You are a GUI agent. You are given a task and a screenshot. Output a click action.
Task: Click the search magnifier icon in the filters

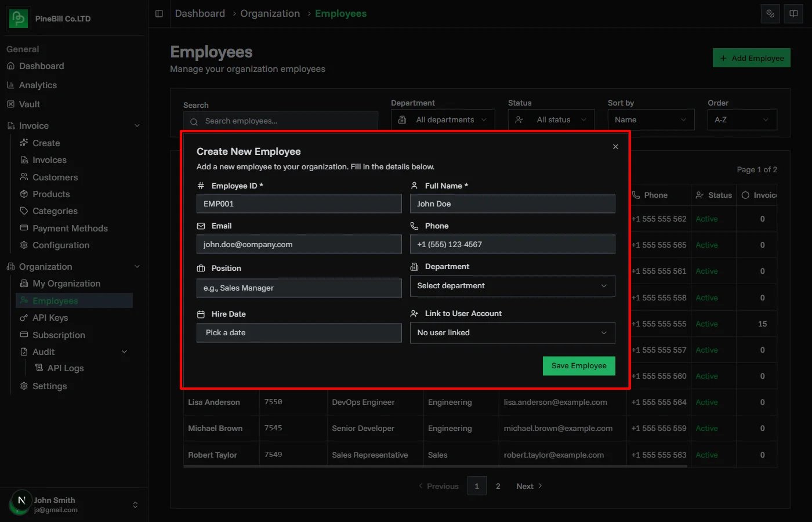[193, 121]
